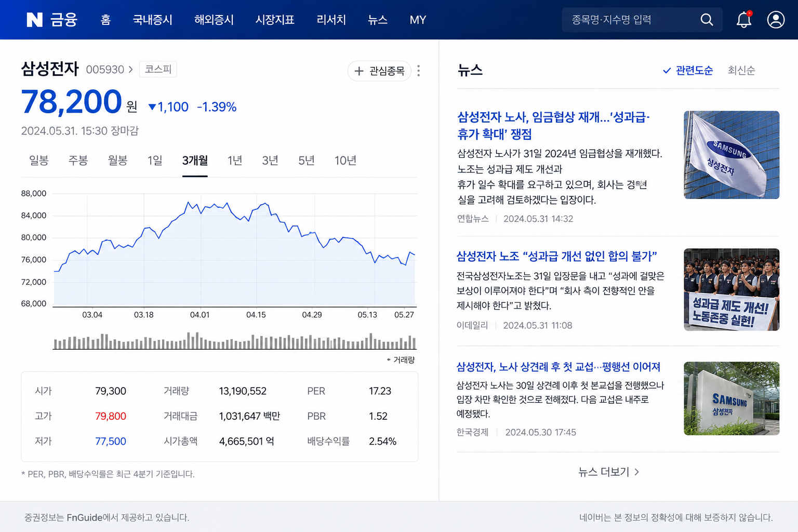Click the 04.15 date label on chart
The height and width of the screenshot is (532, 798).
coord(256,315)
